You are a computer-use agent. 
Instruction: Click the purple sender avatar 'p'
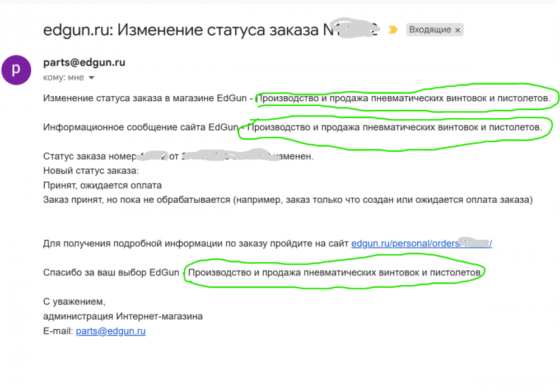pyautogui.click(x=16, y=70)
